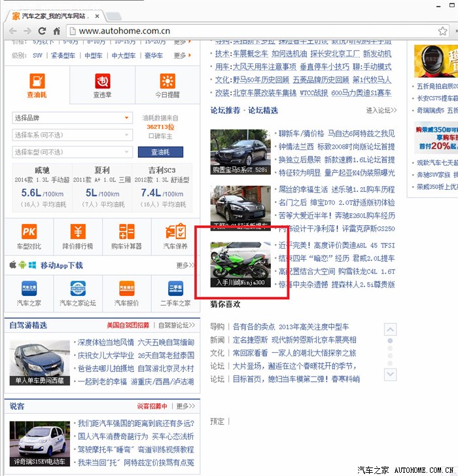
Task: Open the 车型对比 PK icon
Action: coord(29,232)
